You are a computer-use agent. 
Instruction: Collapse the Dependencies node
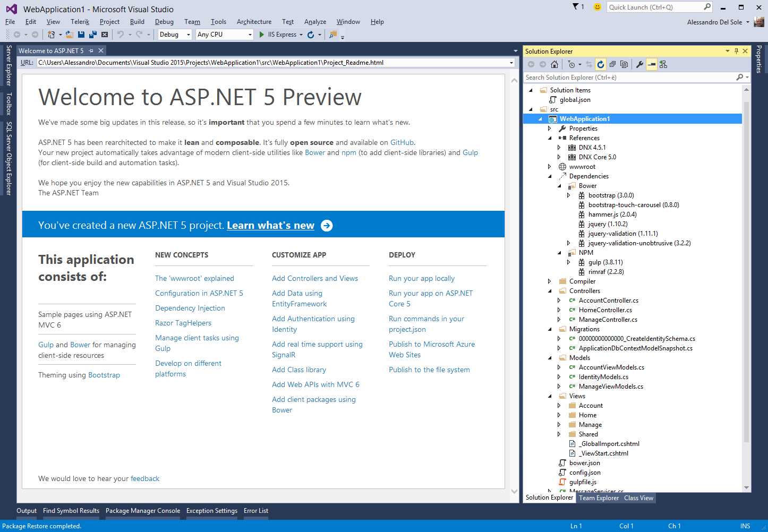pyautogui.click(x=550, y=176)
